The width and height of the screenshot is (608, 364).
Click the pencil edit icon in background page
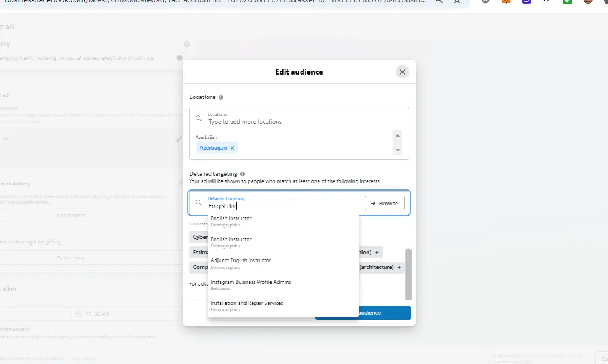(x=179, y=139)
